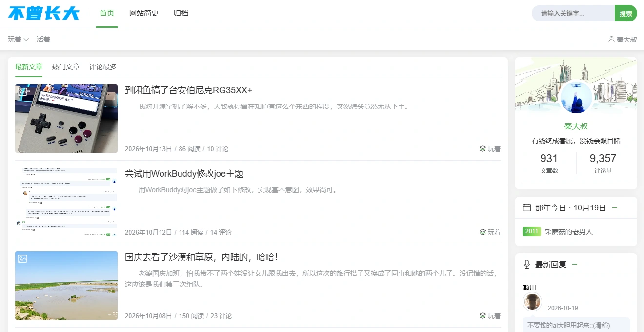The height and width of the screenshot is (332, 644).
Task: Click the 14 评论 count
Action: tap(221, 232)
